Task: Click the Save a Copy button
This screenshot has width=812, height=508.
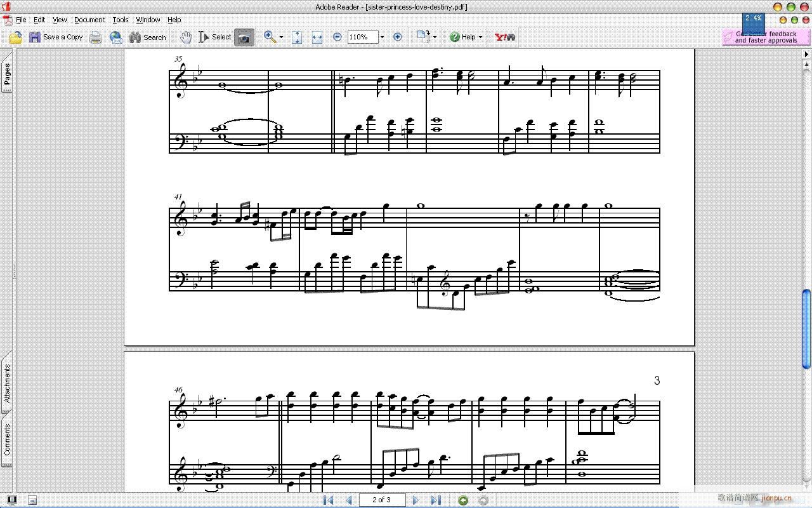Action: (x=56, y=37)
